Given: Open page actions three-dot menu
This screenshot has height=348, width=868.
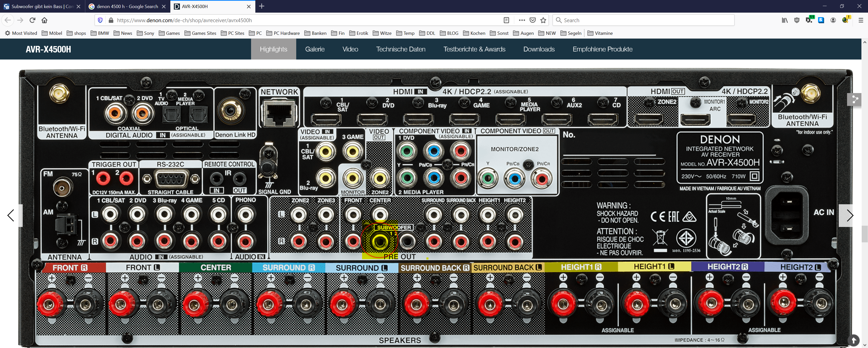Looking at the screenshot, I should 522,20.
